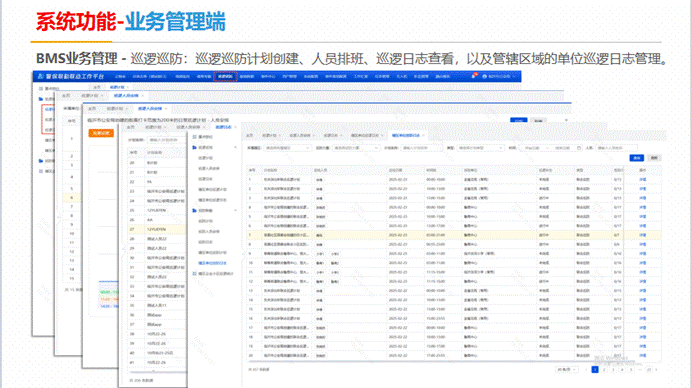
Task: Switch to 巡逻人员安排 tab in the front window
Action: (x=301, y=136)
